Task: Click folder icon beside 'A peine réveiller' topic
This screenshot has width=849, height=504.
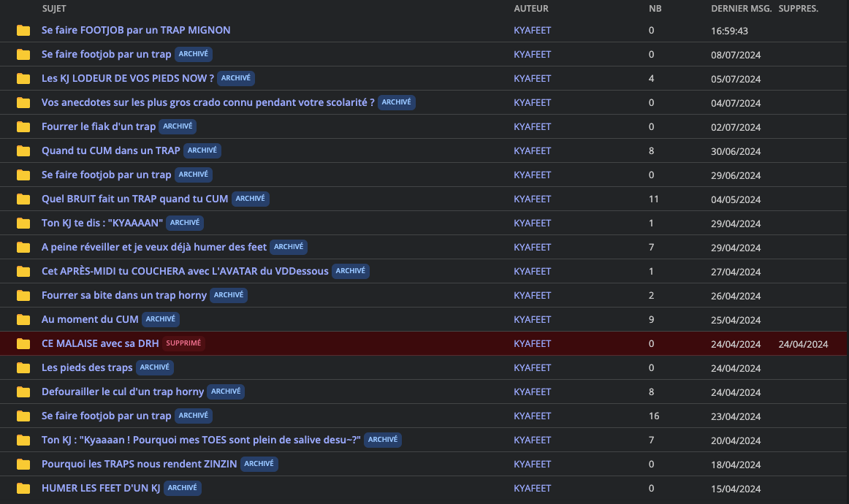Action: [x=23, y=247]
